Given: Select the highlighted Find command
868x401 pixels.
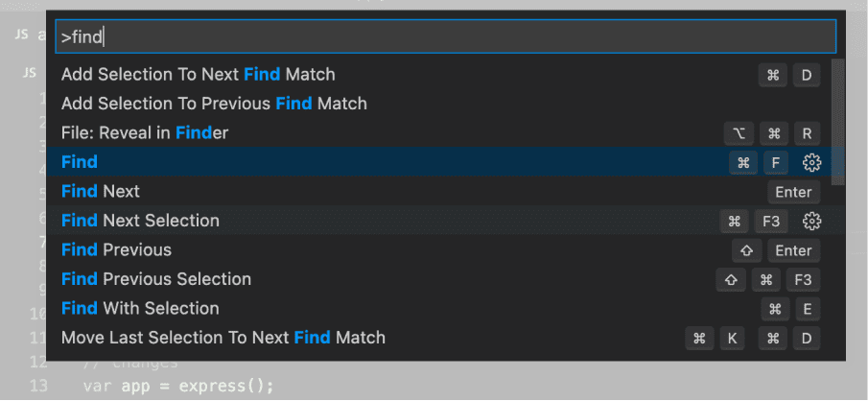Looking at the screenshot, I should [x=80, y=162].
